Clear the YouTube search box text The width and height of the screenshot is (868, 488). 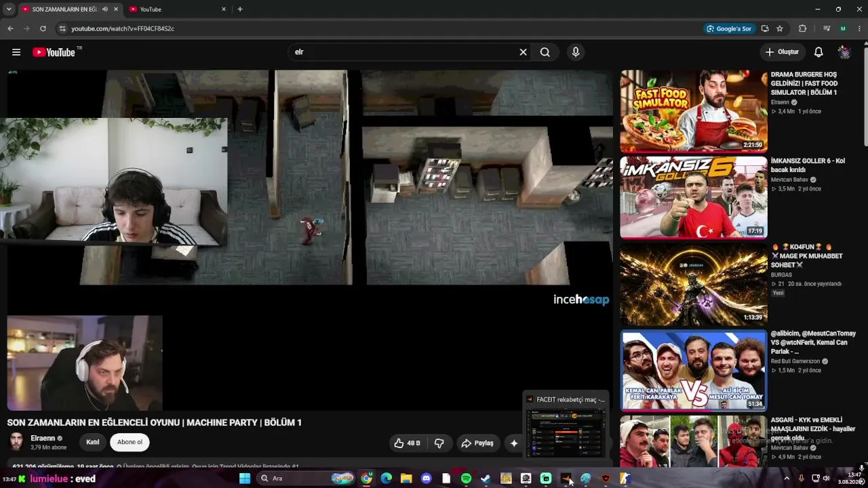coord(523,52)
